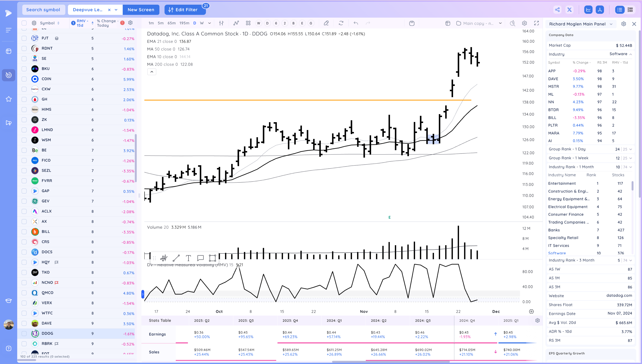This screenshot has width=642, height=364.
Task: Click the refresh chart icon
Action: [341, 23]
